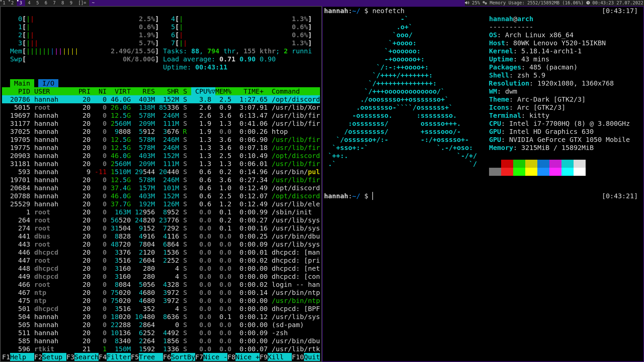Select the Xorg process row PID 5015
This screenshot has height=362, width=644.
[x=161, y=107]
